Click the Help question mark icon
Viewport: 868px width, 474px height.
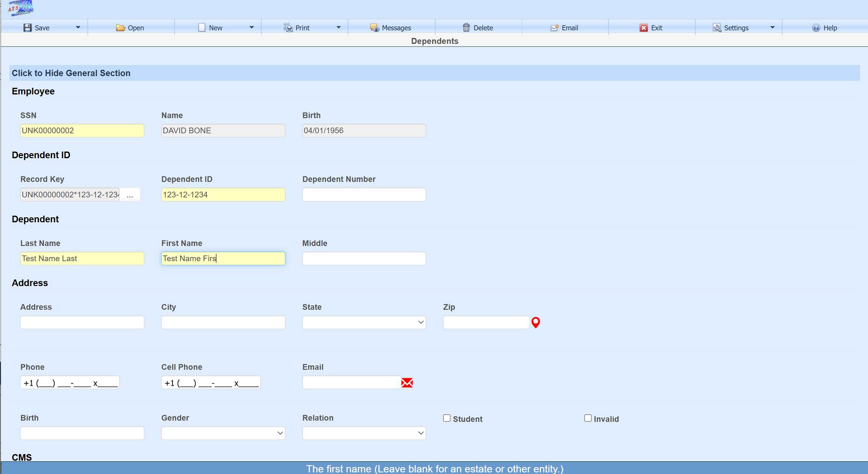point(816,28)
